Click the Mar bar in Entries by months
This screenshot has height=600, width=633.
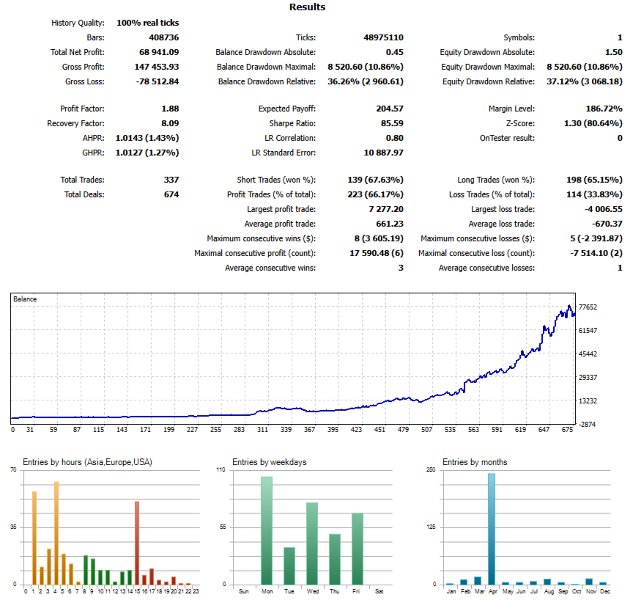coord(478,581)
